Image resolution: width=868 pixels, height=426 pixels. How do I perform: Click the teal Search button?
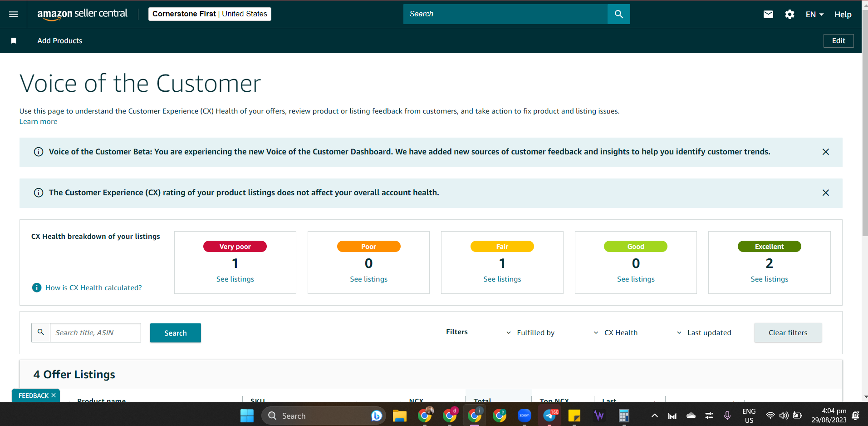click(176, 333)
